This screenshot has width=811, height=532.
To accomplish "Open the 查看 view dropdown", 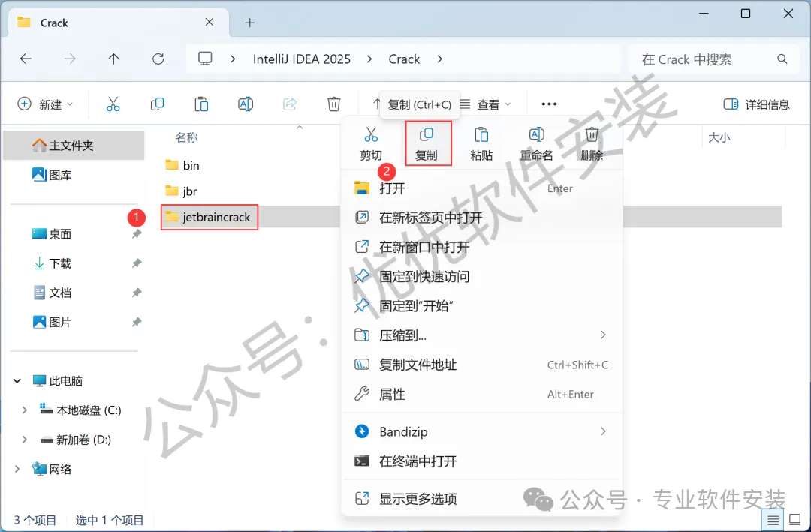I will (485, 104).
